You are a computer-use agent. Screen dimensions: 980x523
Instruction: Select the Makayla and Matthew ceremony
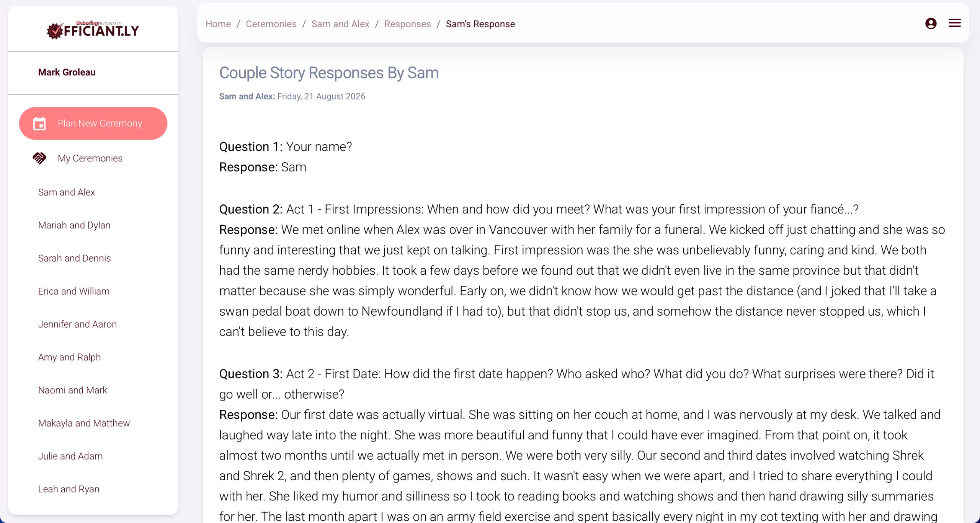pos(84,423)
